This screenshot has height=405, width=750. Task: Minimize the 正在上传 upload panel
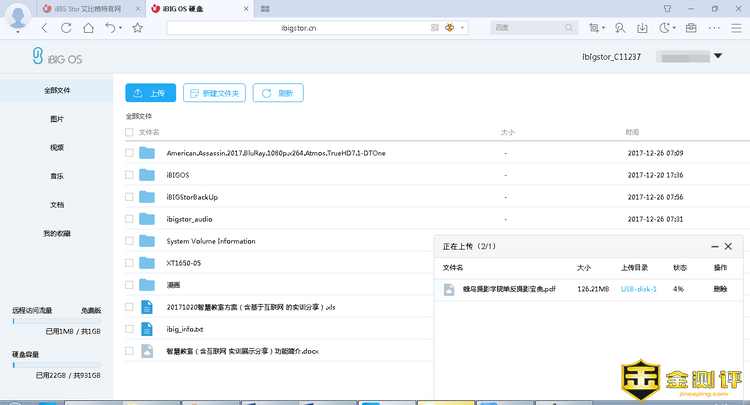coord(711,246)
